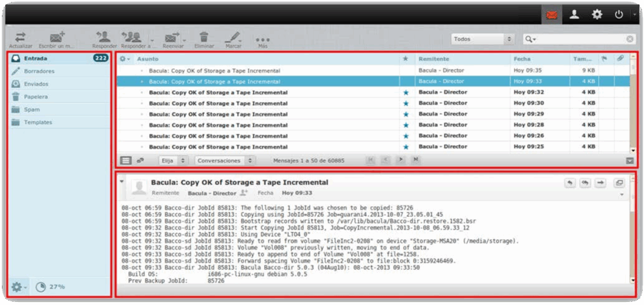This screenshot has height=305, width=644.
Task: Sort messages by Asunto column
Action: (x=147, y=59)
